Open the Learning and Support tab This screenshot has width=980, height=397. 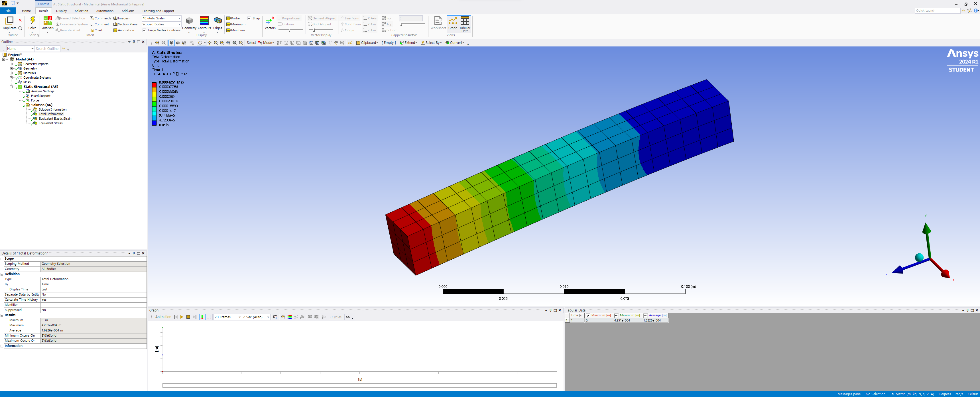(158, 11)
